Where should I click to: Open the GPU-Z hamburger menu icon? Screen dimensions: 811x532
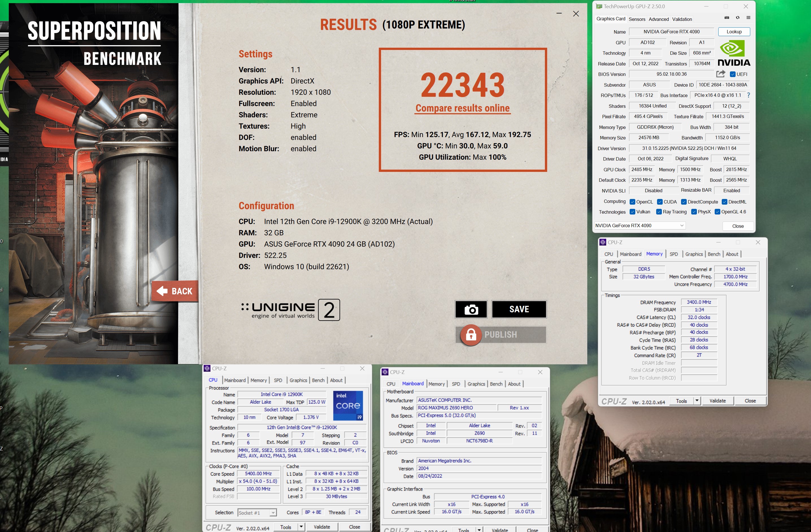(748, 18)
